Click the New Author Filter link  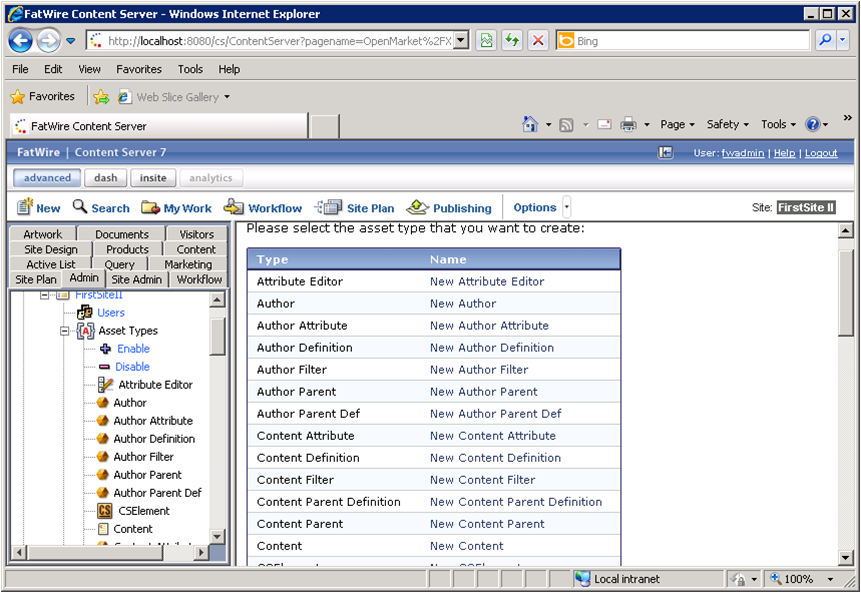(479, 370)
